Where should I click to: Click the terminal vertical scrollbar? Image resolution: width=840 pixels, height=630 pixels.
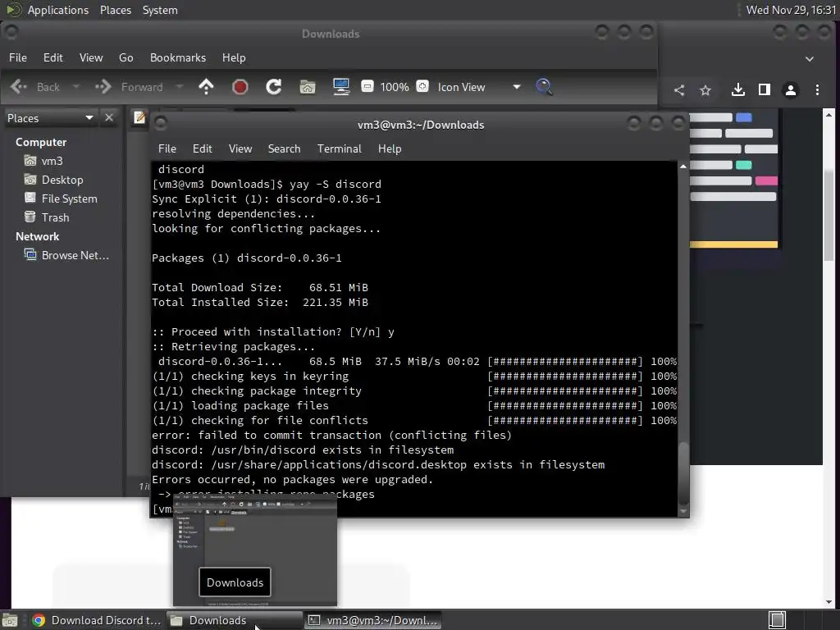(x=683, y=474)
